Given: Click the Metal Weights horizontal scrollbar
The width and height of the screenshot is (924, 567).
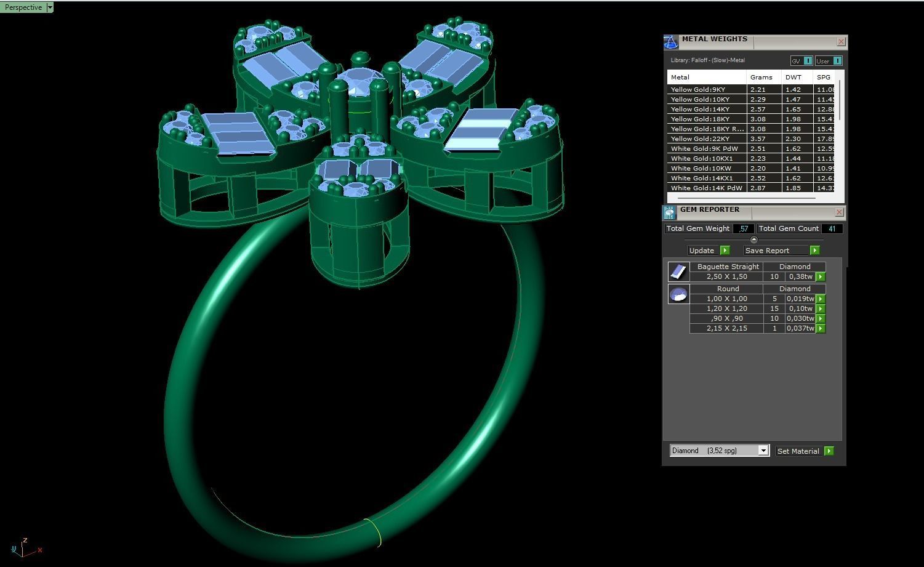Looking at the screenshot, I should 745,198.
